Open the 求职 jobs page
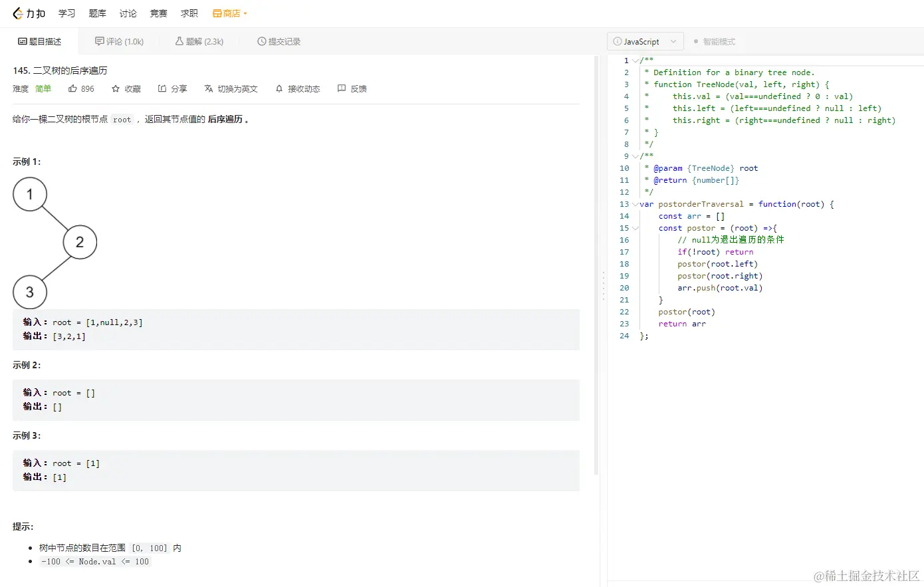This screenshot has height=587, width=924. tap(189, 13)
